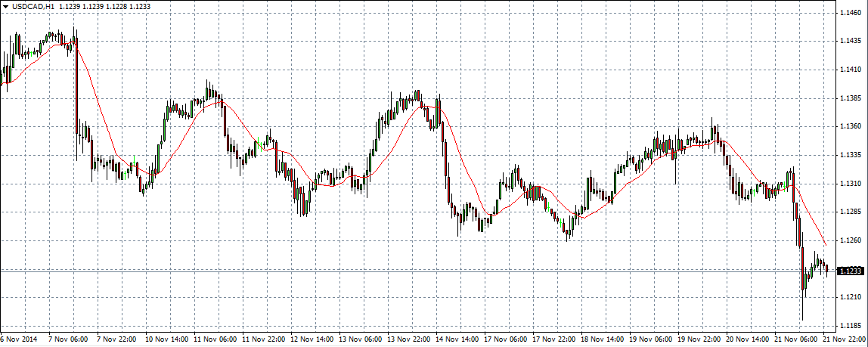
Task: Select the 1.1260 price axis label
Action: pos(849,241)
